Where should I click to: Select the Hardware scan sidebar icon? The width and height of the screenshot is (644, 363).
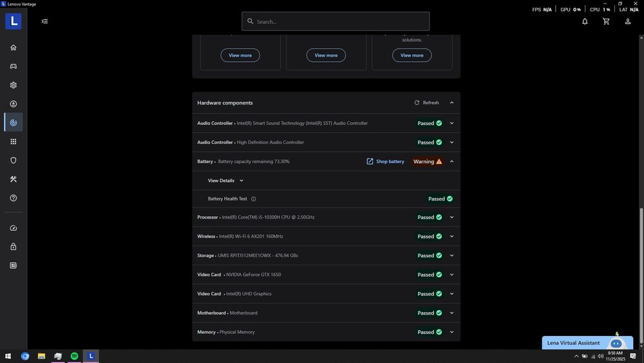point(13,123)
